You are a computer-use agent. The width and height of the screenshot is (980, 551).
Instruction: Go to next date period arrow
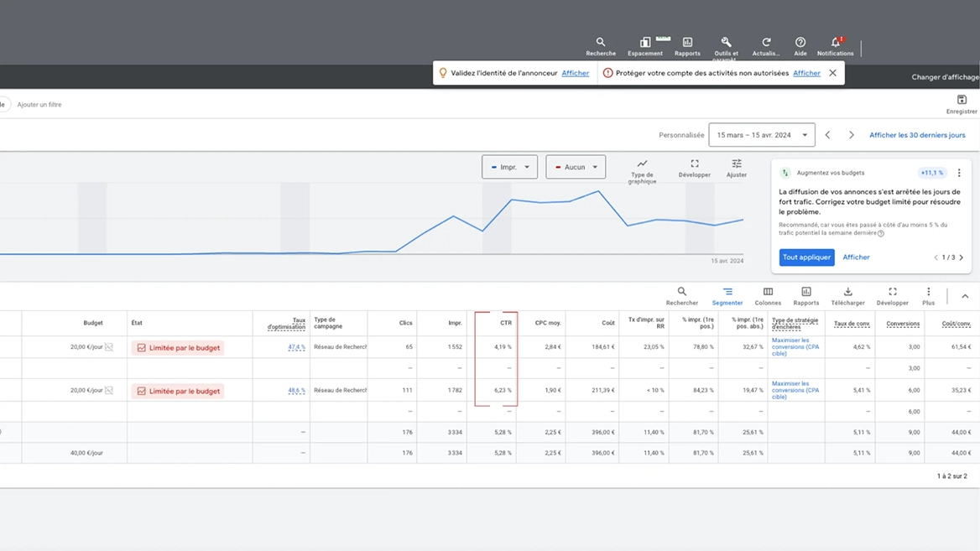[852, 135]
